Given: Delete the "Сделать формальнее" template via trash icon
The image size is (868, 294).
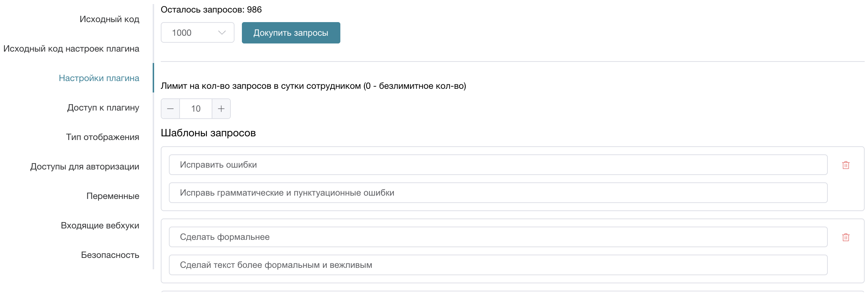Looking at the screenshot, I should pyautogui.click(x=846, y=237).
